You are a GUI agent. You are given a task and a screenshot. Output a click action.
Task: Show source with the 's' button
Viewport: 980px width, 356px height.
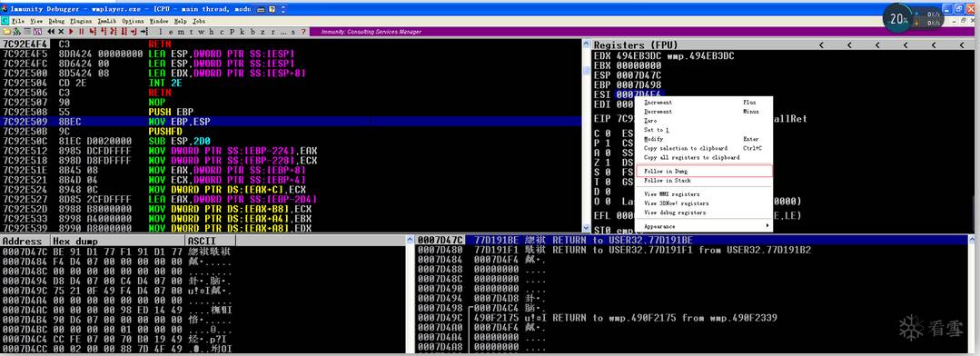(292, 32)
